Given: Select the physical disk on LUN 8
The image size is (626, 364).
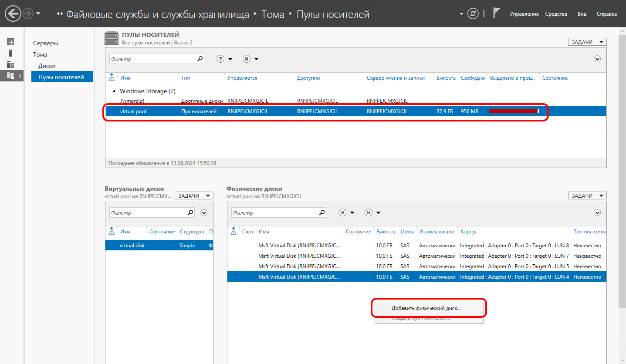Looking at the screenshot, I should [417, 246].
